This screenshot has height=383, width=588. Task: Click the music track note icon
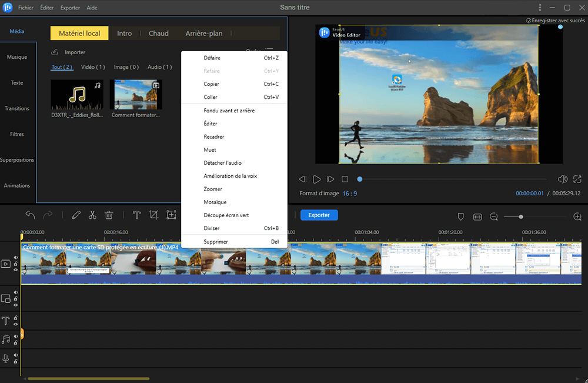point(6,339)
